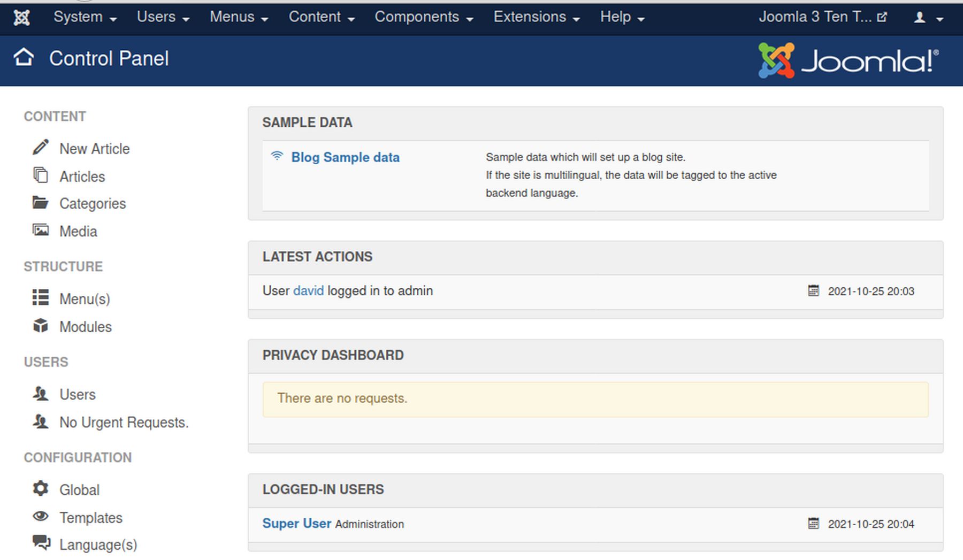This screenshot has width=963, height=560.
Task: Install the Blog Sample data
Action: (x=345, y=157)
